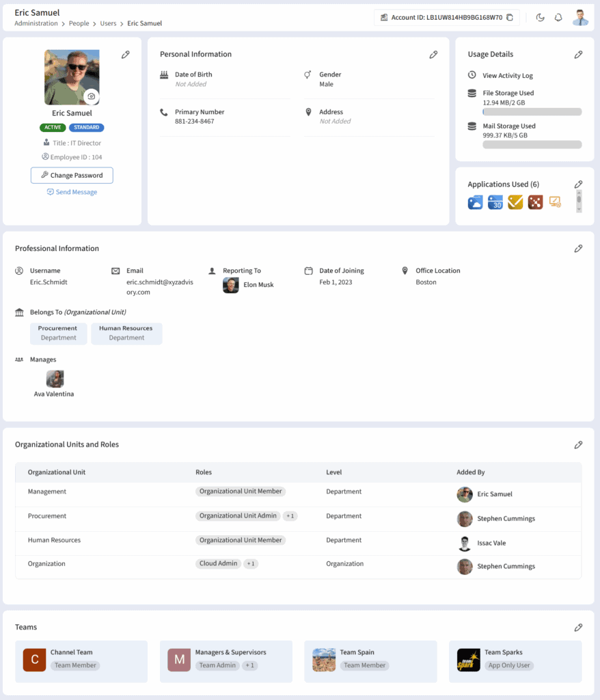Edit the Teams section
Image resolution: width=600 pixels, height=700 pixels.
(578, 628)
